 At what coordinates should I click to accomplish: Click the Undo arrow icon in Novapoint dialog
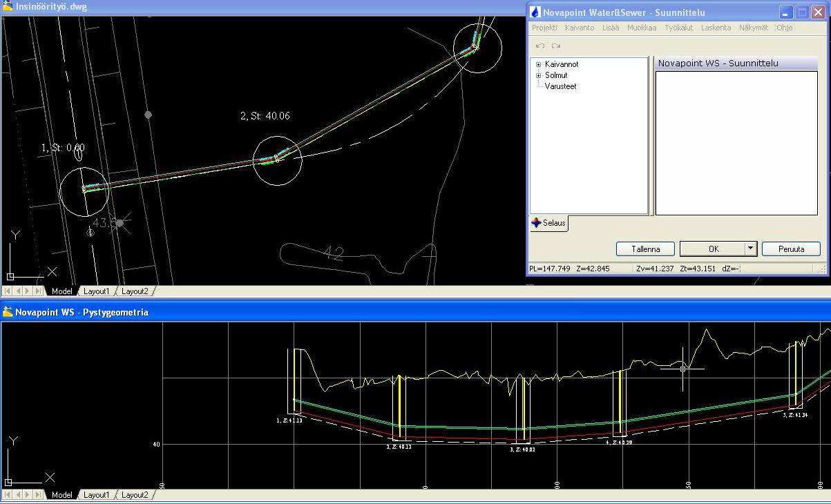click(x=540, y=46)
